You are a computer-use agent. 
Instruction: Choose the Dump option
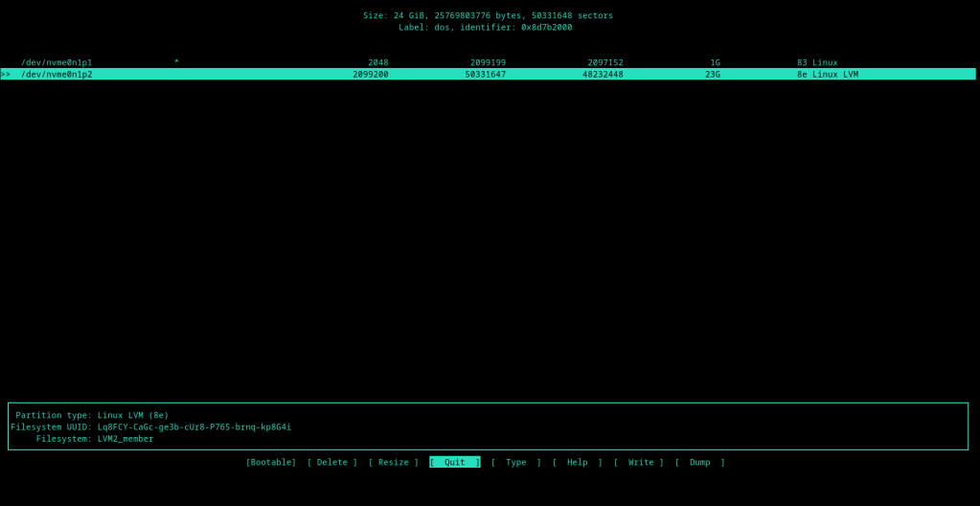[699, 462]
